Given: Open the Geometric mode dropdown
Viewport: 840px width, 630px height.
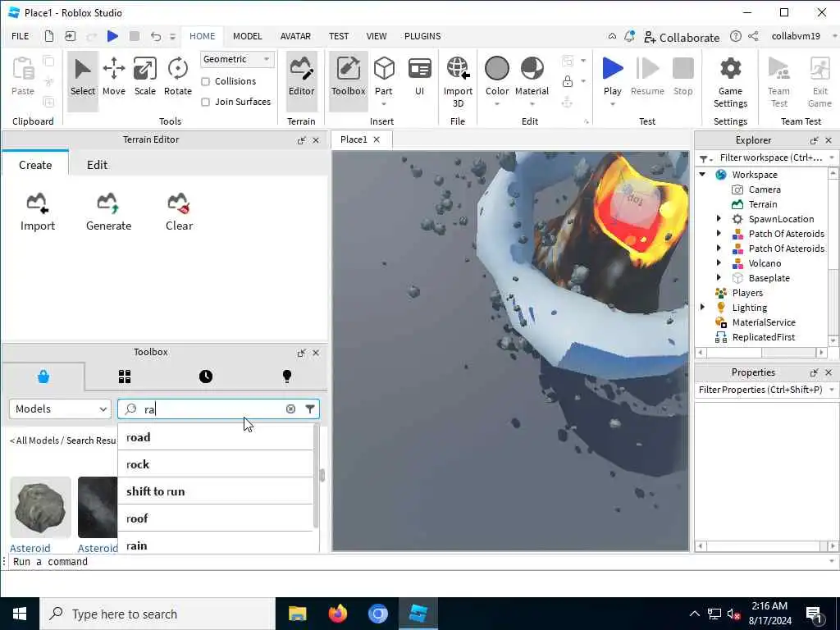Looking at the screenshot, I should 237,59.
